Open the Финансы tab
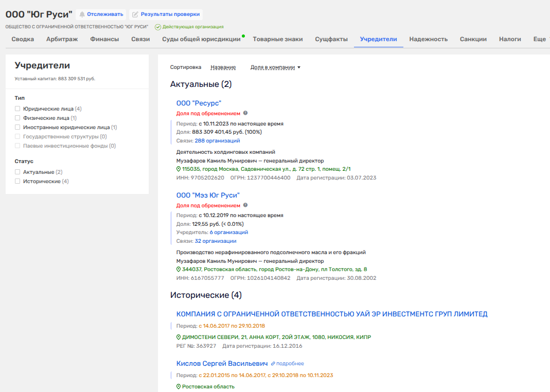The width and height of the screenshot is (550, 392). (x=104, y=39)
